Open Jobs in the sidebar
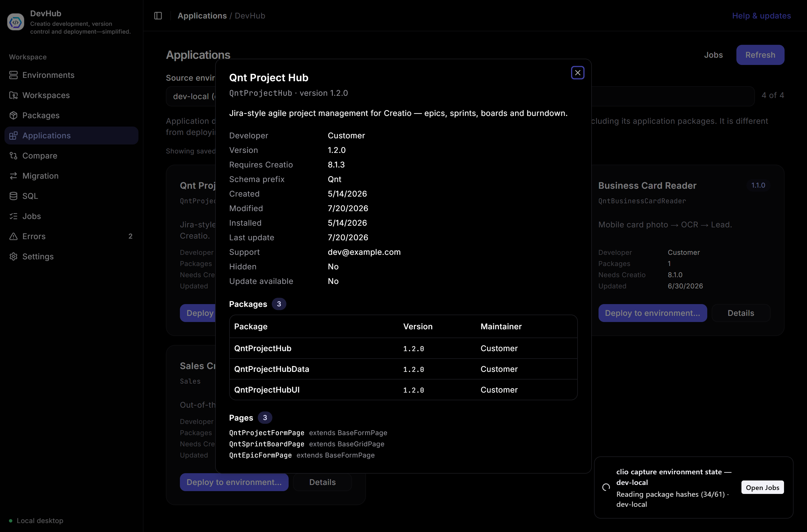Image resolution: width=807 pixels, height=532 pixels. (x=71, y=216)
